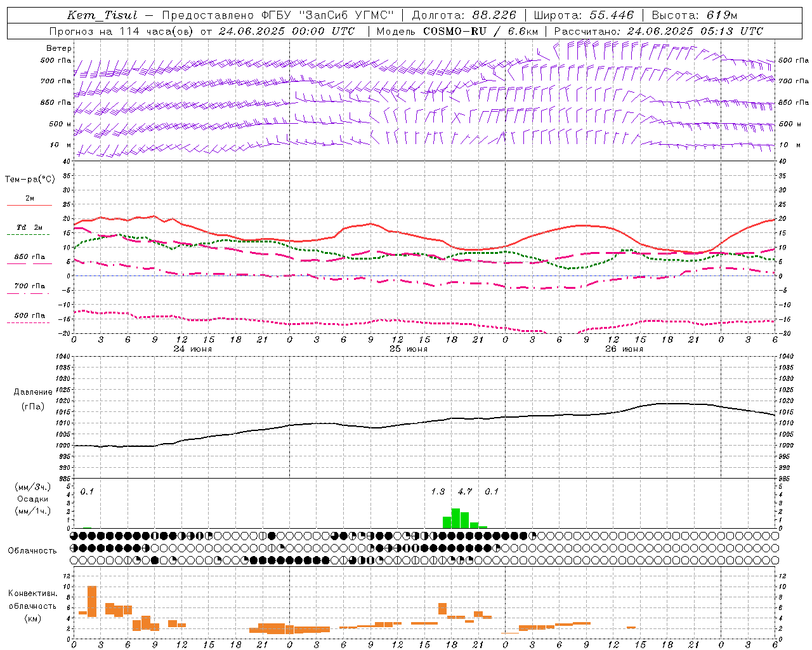Click the (мм/1ч.) precipitation unit label
812x650 pixels.
coord(33,511)
